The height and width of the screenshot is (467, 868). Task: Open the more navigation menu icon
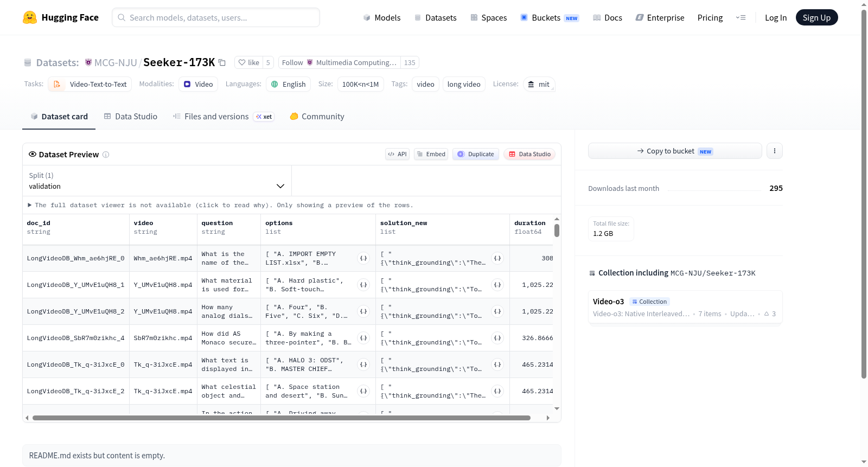tap(741, 17)
